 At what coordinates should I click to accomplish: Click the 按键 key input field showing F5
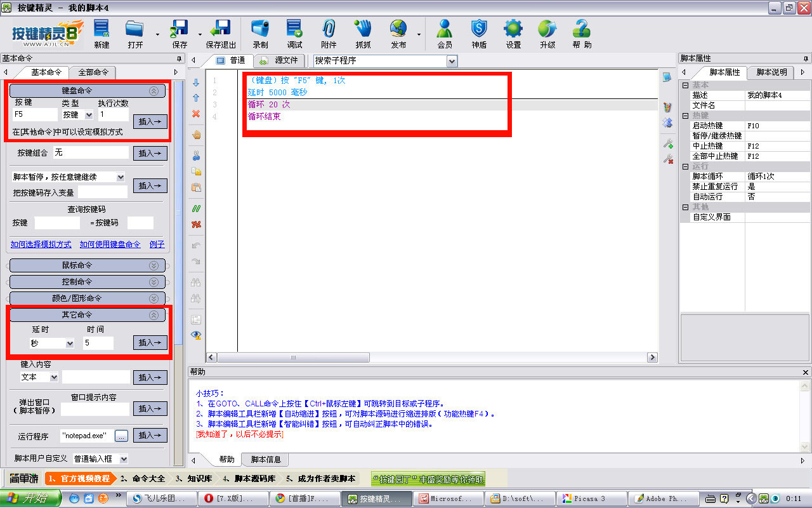[35, 115]
